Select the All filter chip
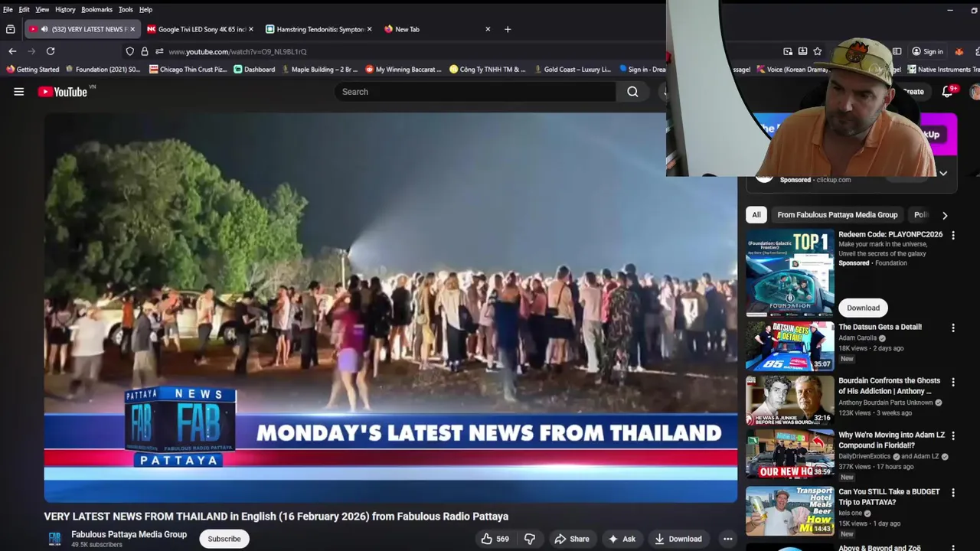 (756, 215)
